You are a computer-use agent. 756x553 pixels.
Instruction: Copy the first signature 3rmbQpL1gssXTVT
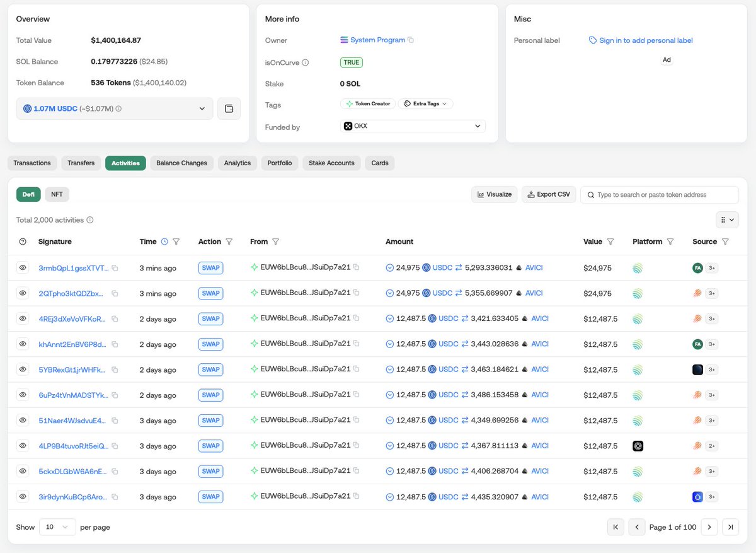pyautogui.click(x=114, y=267)
